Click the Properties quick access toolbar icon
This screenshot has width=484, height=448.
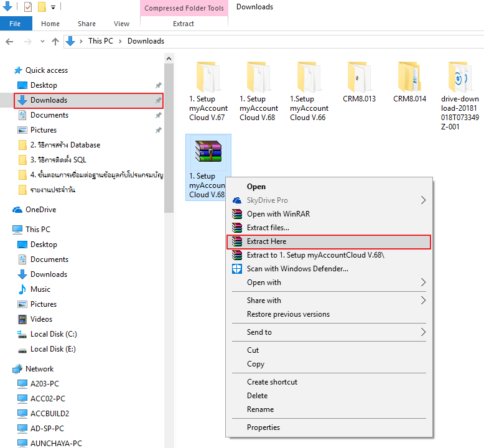coord(28,6)
